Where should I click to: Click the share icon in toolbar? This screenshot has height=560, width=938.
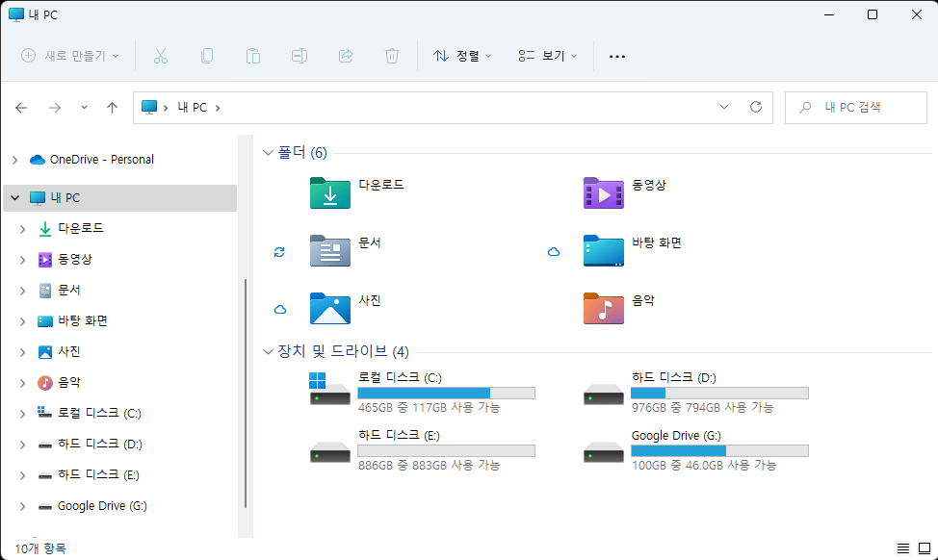point(346,56)
